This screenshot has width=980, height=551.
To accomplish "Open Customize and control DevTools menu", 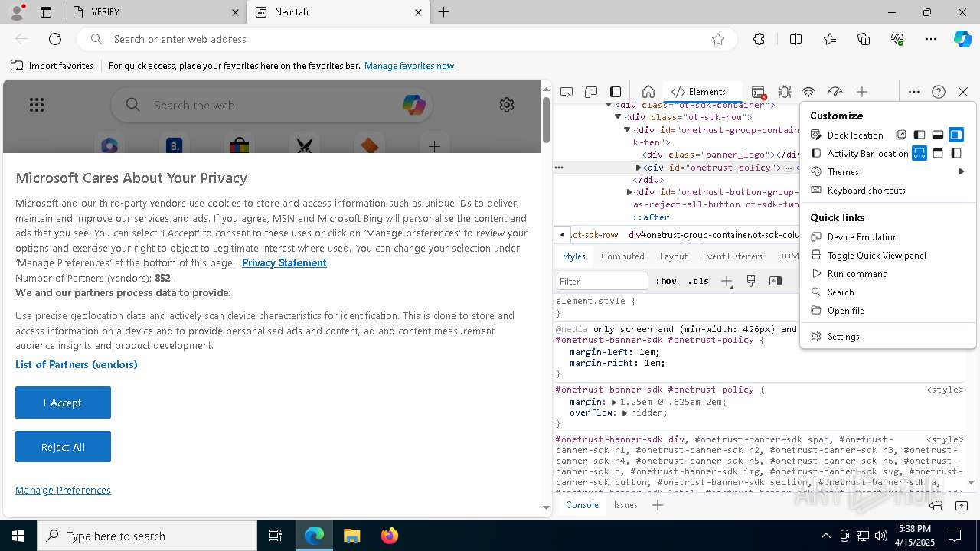I will click(914, 92).
